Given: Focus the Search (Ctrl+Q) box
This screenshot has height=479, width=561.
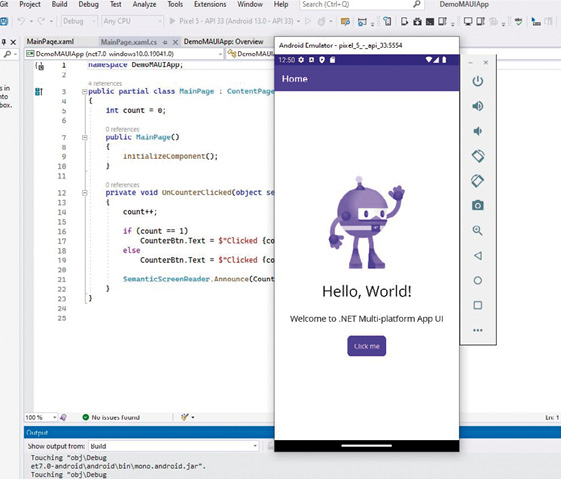Looking at the screenshot, I should coord(361,4).
